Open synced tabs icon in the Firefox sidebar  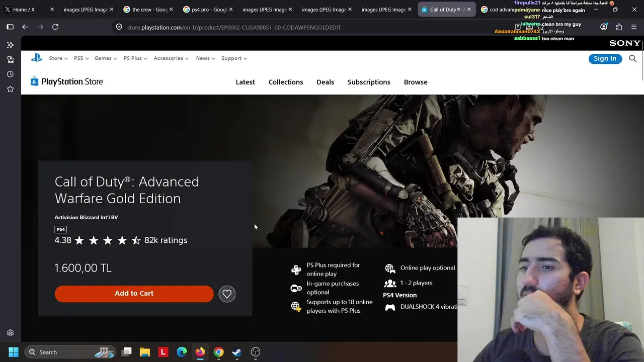pyautogui.click(x=10, y=59)
